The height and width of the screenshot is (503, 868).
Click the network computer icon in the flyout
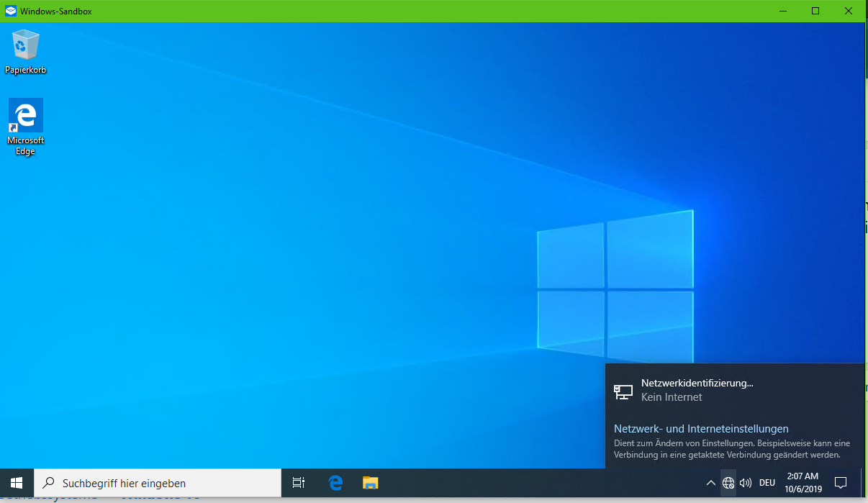623,391
